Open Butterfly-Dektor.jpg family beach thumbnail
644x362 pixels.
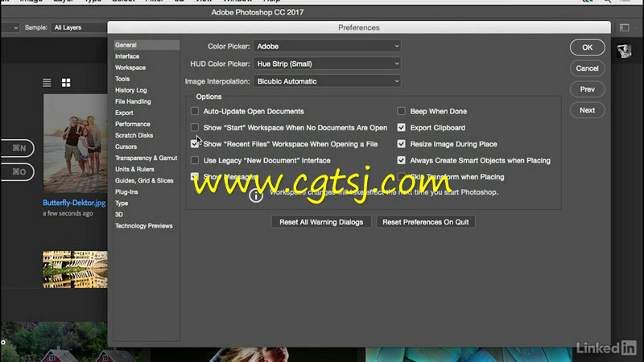point(76,144)
